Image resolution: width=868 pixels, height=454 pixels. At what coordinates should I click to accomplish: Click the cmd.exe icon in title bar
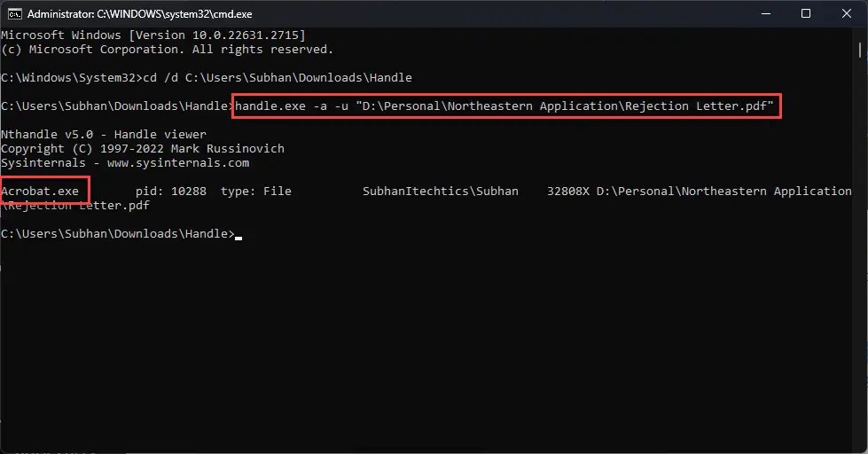[15, 14]
